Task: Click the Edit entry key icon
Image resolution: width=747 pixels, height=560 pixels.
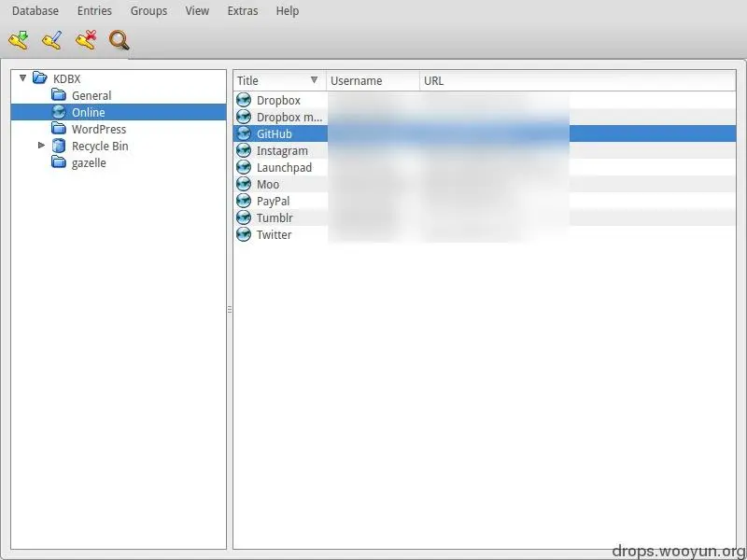Action: 52,40
